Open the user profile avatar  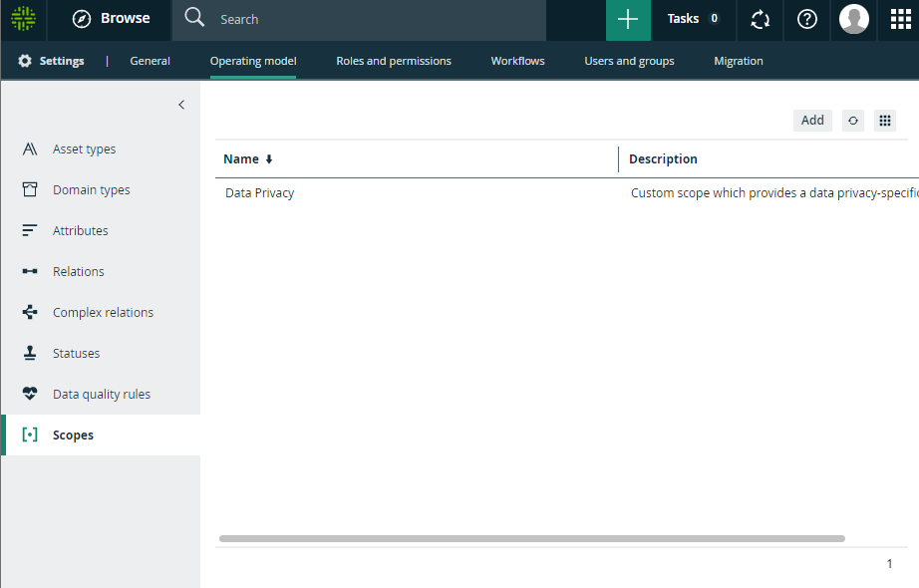click(854, 19)
